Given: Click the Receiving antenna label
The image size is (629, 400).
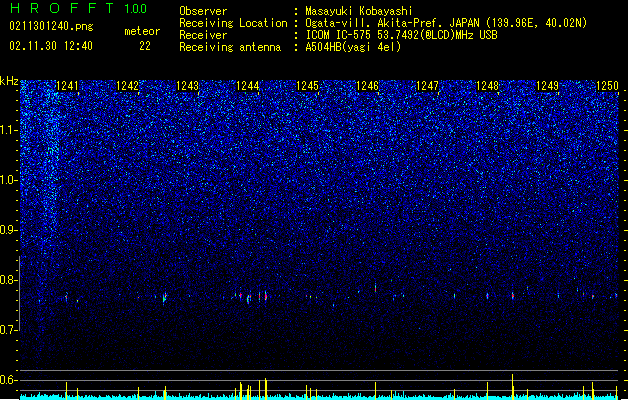Looking at the screenshot, I should pyautogui.click(x=230, y=47).
